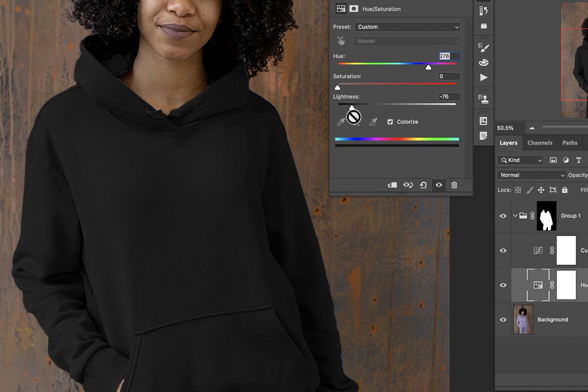This screenshot has width=588, height=392.
Task: Reset the Hue/Saturation adjustment
Action: (423, 185)
